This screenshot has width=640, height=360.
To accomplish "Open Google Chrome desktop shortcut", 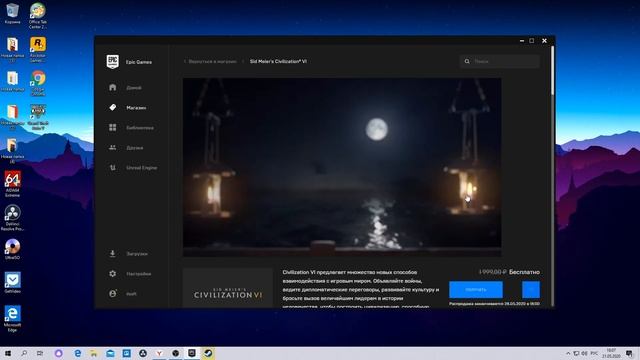I will tap(38, 83).
